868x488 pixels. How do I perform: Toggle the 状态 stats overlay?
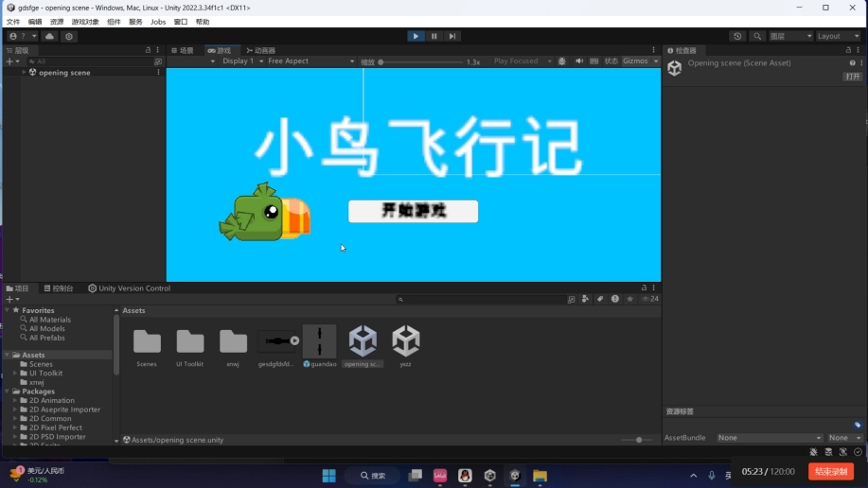[x=611, y=61]
